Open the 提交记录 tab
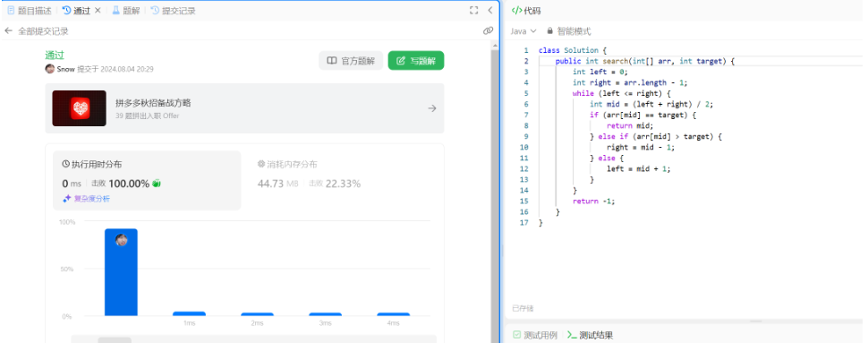This screenshot has height=343, width=868. (173, 11)
